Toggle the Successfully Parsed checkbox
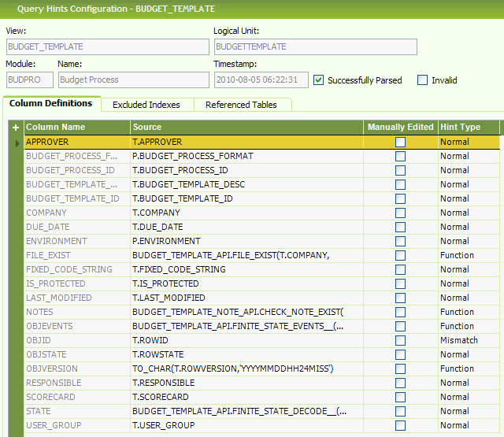The height and width of the screenshot is (437, 504). coord(319,80)
